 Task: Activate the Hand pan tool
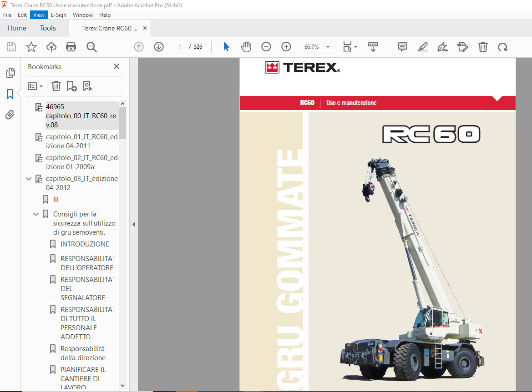click(x=246, y=47)
